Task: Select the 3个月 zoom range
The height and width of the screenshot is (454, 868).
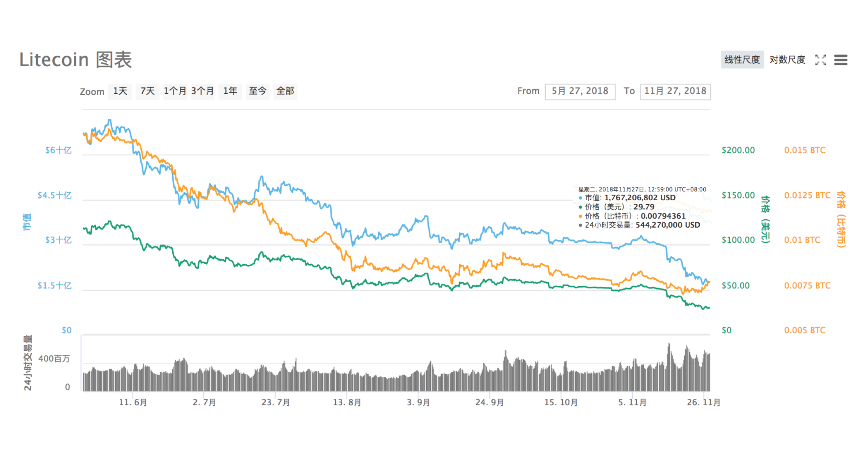Action: 202,91
